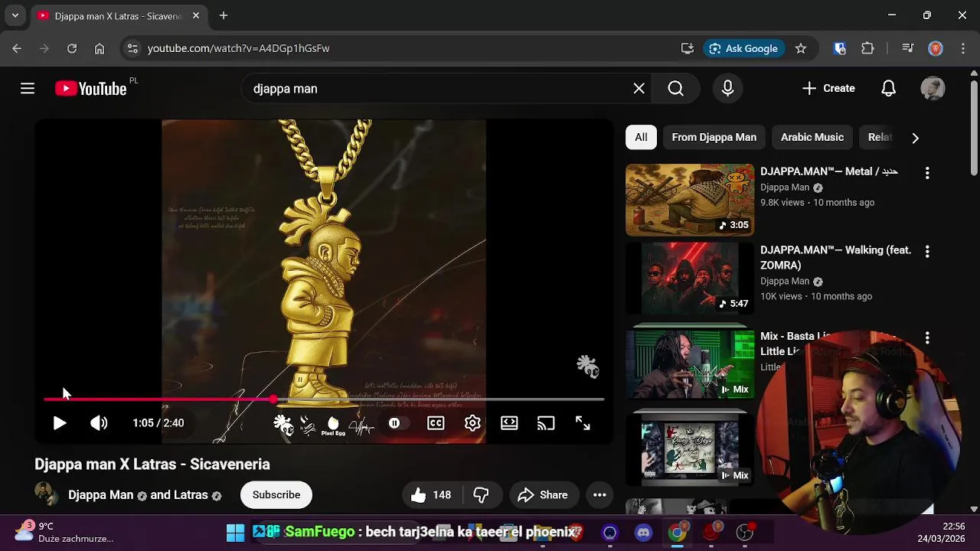Image resolution: width=980 pixels, height=551 pixels.
Task: Open media control button in toolbar
Action: pos(908,48)
